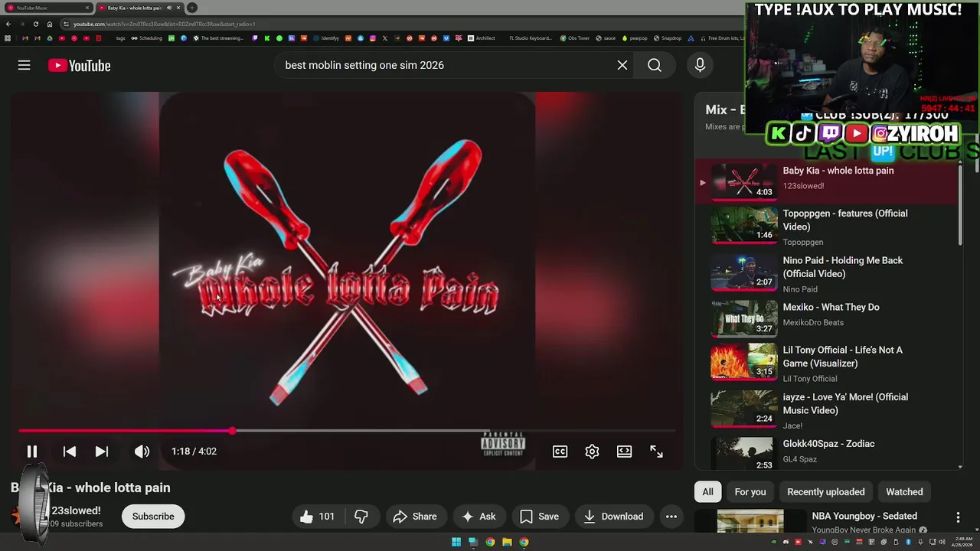Like the video with 101 likes
This screenshot has height=551, width=980.
[317, 517]
